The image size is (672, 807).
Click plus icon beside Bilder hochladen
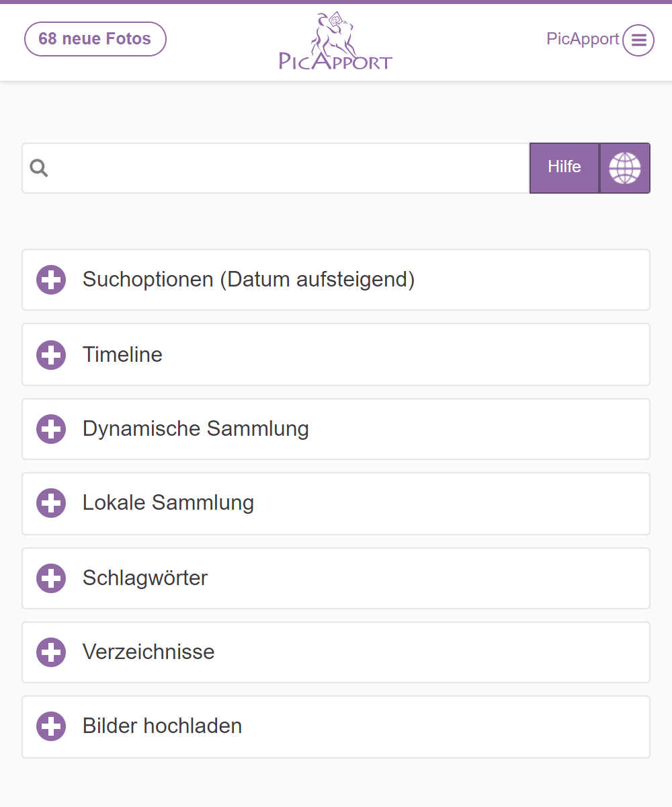pos(51,726)
